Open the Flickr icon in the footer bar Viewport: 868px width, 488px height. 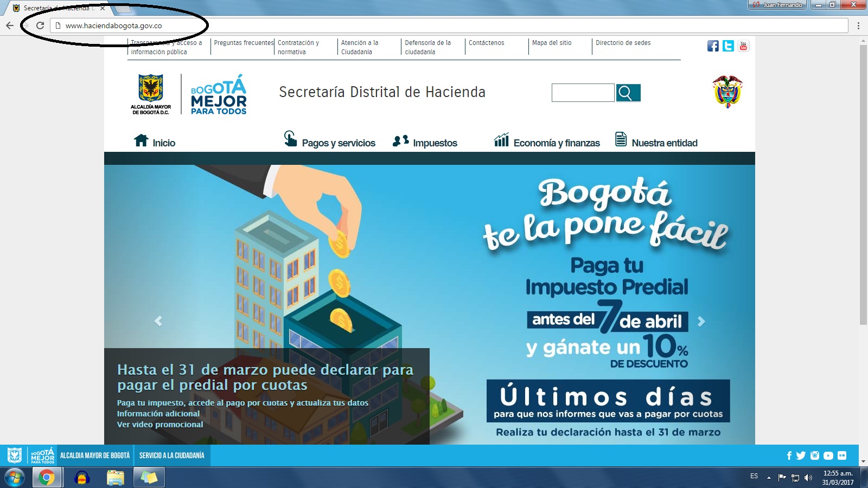coord(842,455)
